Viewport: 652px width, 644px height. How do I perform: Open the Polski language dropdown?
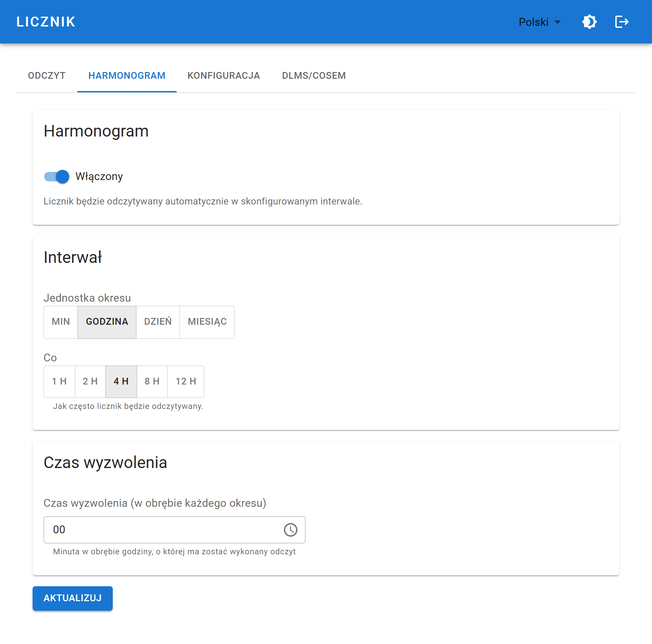540,22
